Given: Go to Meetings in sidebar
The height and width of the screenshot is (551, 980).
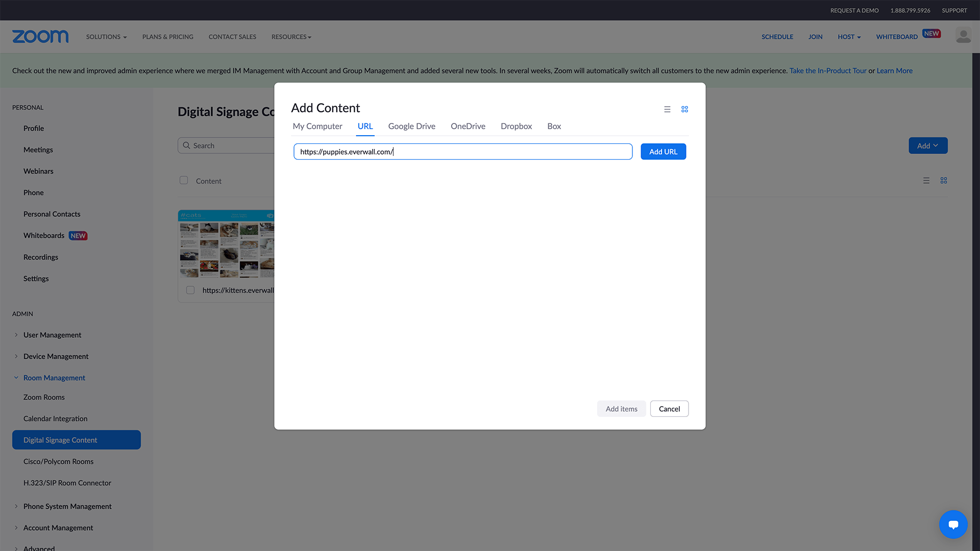Looking at the screenshot, I should 38,149.
